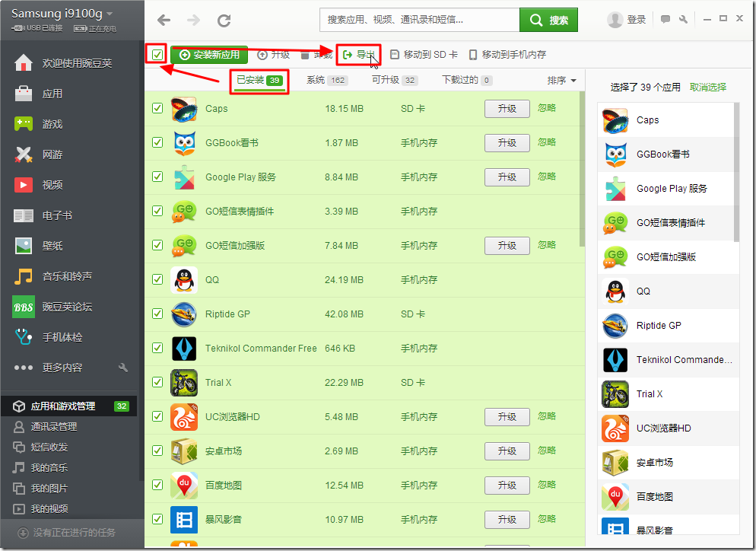Open the 音乐和铃声 music note icon

(23, 276)
